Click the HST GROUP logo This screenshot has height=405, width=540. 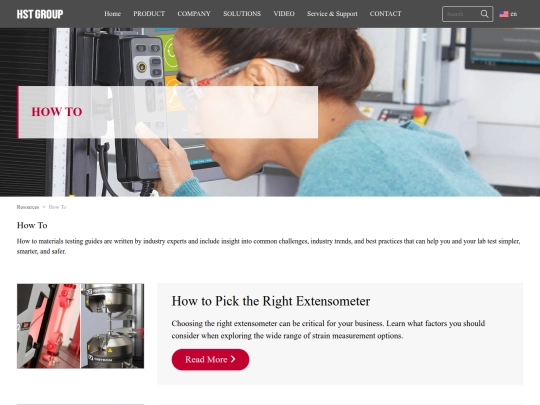(x=40, y=14)
